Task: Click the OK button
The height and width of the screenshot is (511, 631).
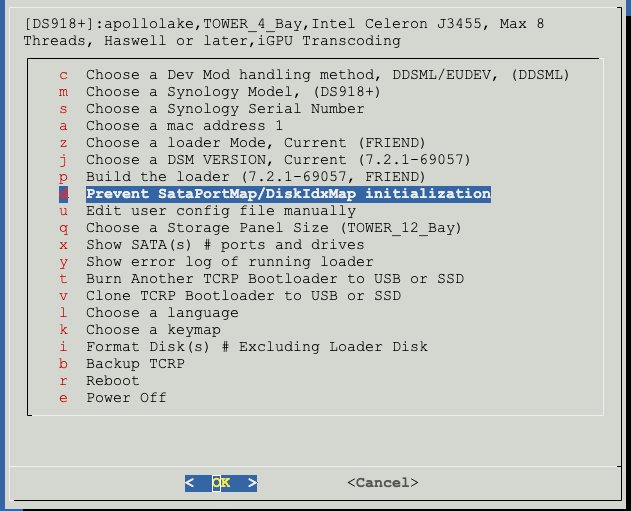Action: tap(221, 483)
